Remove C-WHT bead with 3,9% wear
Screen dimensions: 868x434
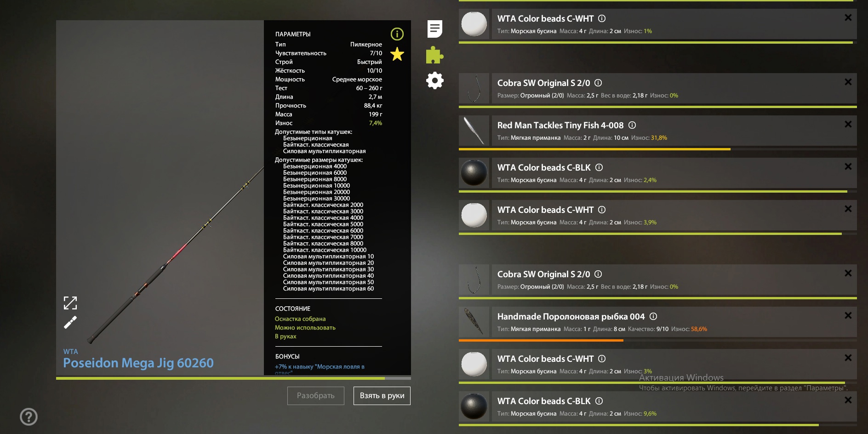(848, 209)
